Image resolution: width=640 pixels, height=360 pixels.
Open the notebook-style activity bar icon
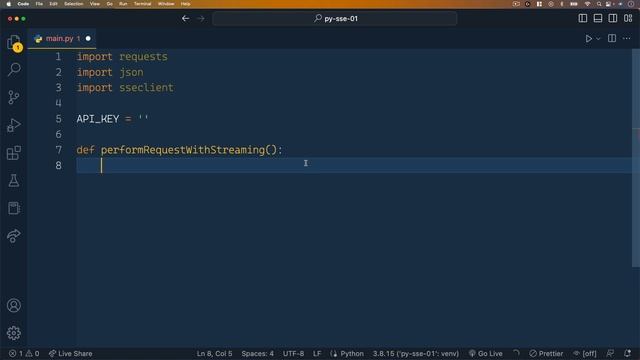(x=14, y=208)
